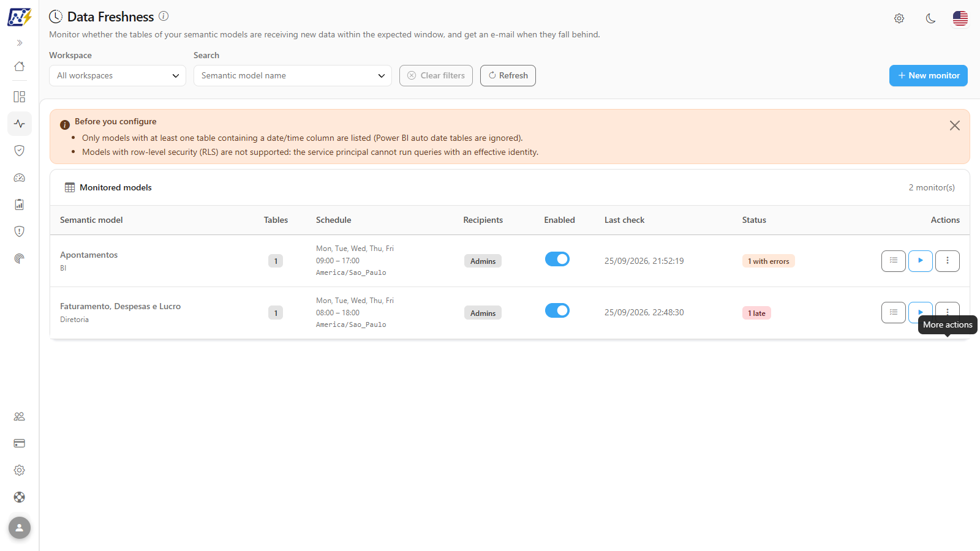Open the shield alert sidebar icon

(20, 231)
